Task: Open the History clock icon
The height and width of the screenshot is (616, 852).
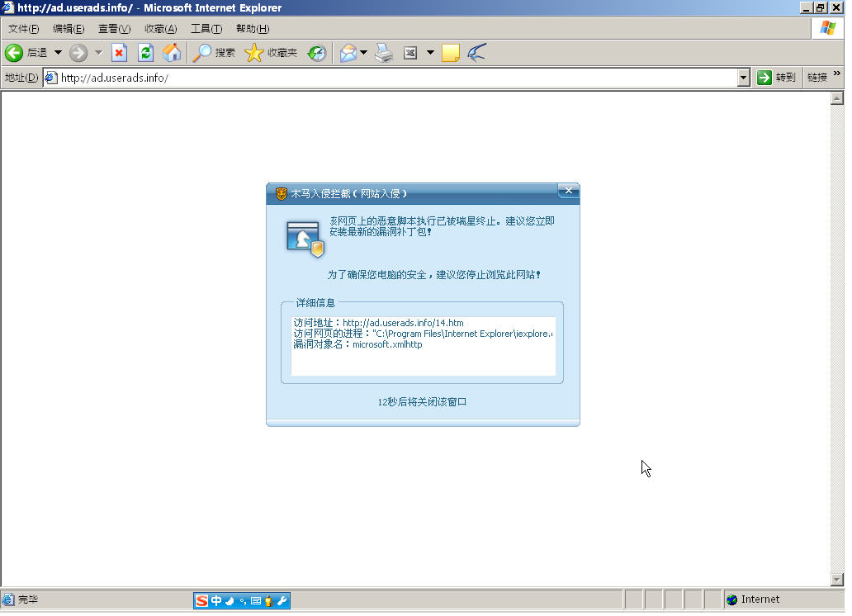Action: tap(317, 53)
